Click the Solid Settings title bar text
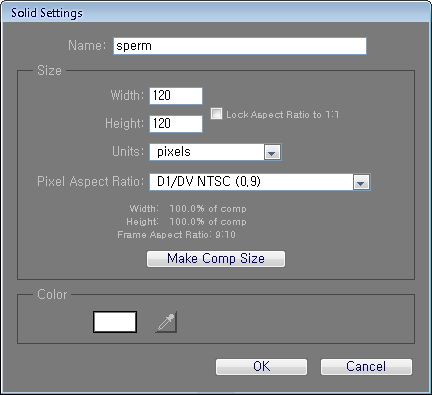432x395 pixels. click(47, 13)
